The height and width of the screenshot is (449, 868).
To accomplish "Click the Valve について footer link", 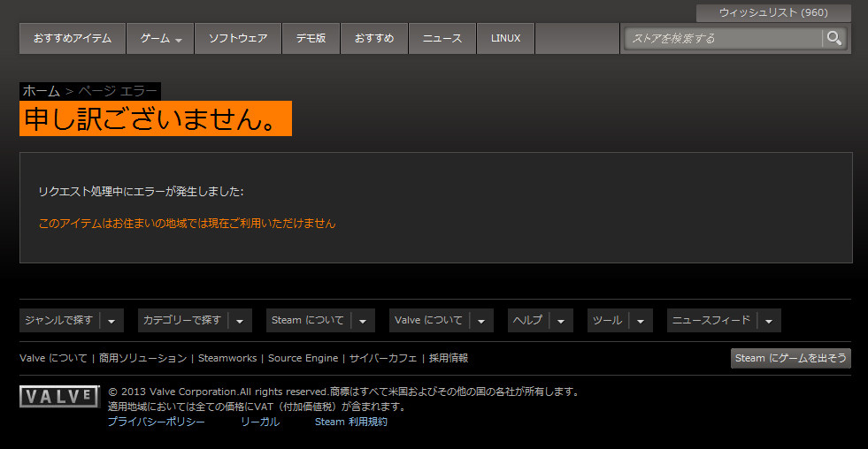I will tap(54, 358).
